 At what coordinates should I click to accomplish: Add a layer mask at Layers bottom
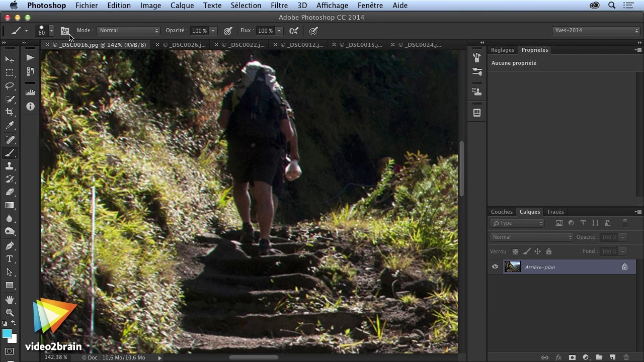[572, 357]
